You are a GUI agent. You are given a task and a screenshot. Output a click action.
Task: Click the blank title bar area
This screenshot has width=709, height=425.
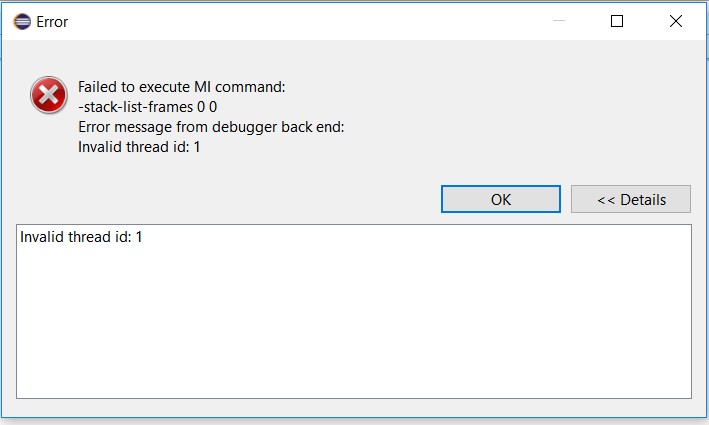point(300,21)
